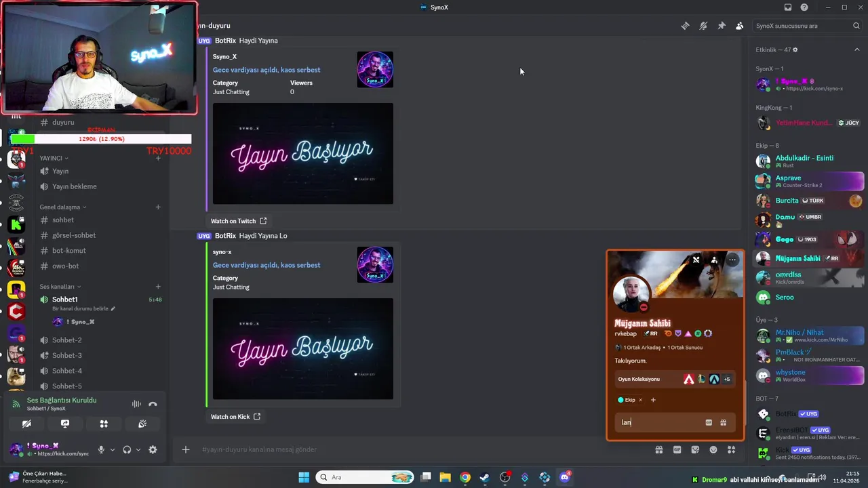Screen dimensions: 868x488
Task: Click the plus attach button in message bar
Action: (185, 449)
